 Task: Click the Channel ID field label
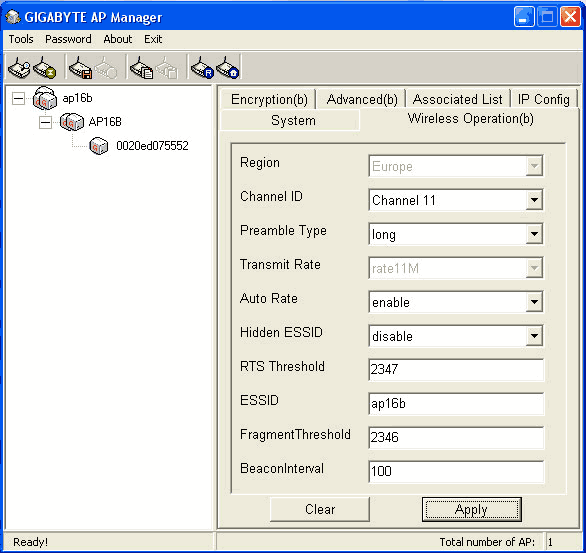pyautogui.click(x=271, y=197)
